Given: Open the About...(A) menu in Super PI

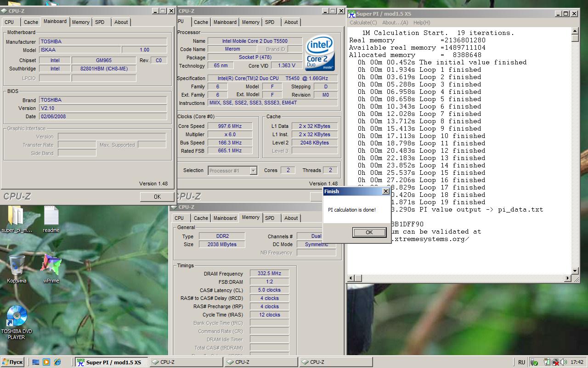Looking at the screenshot, I should point(395,23).
